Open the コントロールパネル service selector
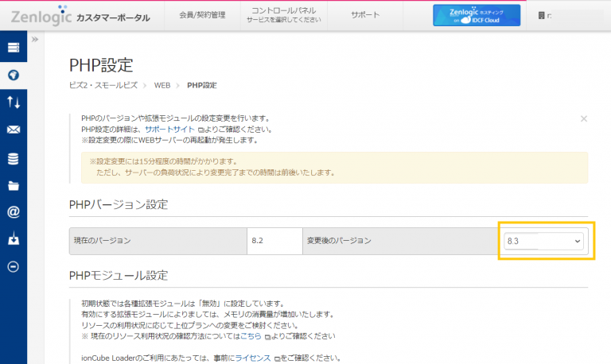 [x=283, y=14]
